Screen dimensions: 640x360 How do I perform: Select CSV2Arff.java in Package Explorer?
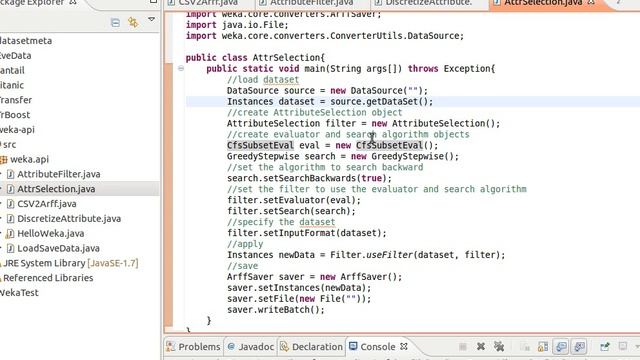coord(47,204)
